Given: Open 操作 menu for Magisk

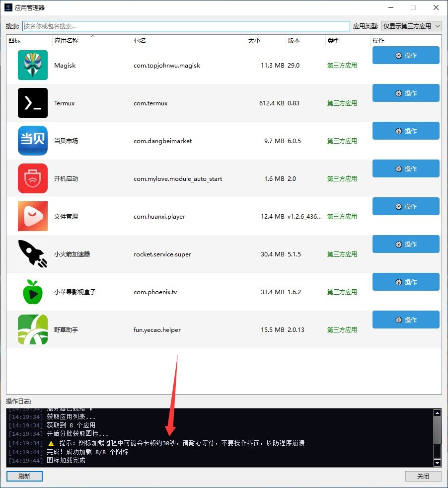Looking at the screenshot, I should 406,55.
